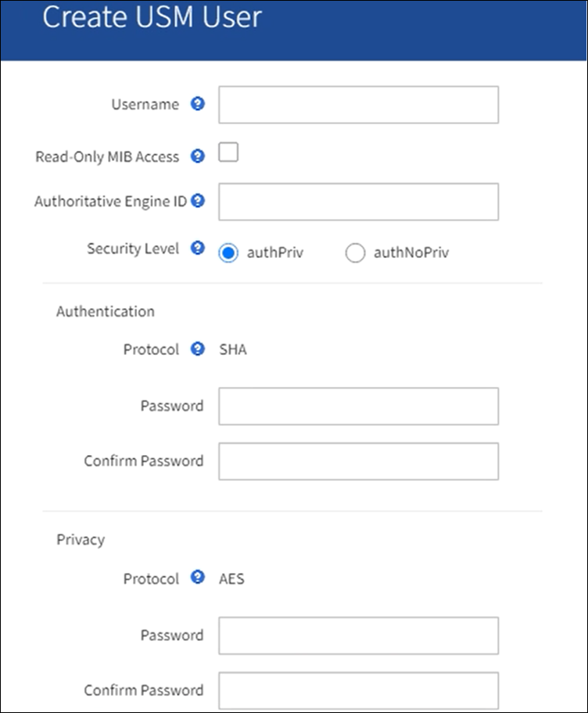Select the Authentication Password field
Image resolution: width=588 pixels, height=713 pixels.
point(358,407)
